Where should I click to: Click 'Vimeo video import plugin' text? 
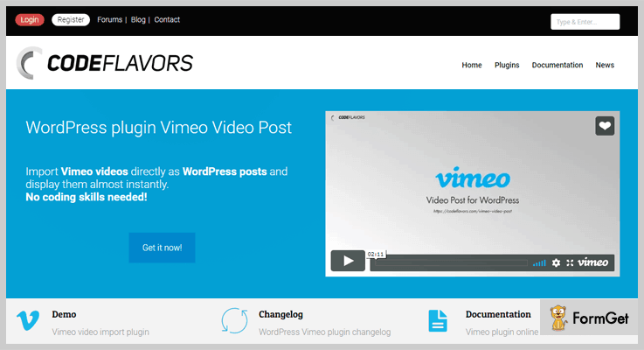tap(100, 332)
